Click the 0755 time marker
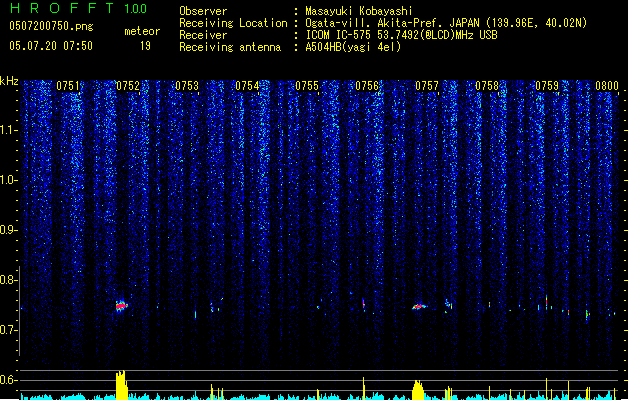 (x=307, y=86)
